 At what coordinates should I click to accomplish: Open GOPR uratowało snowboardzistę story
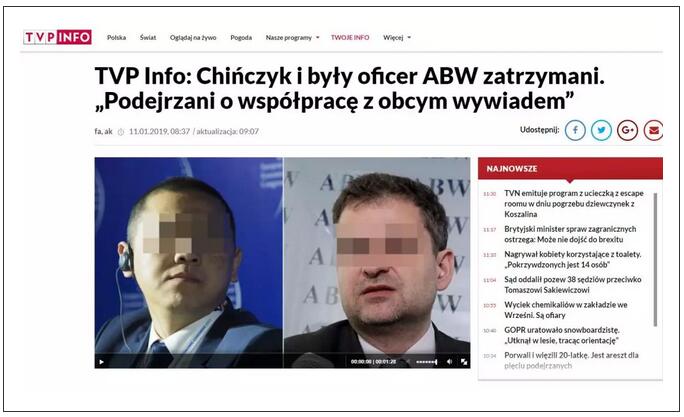(x=562, y=335)
